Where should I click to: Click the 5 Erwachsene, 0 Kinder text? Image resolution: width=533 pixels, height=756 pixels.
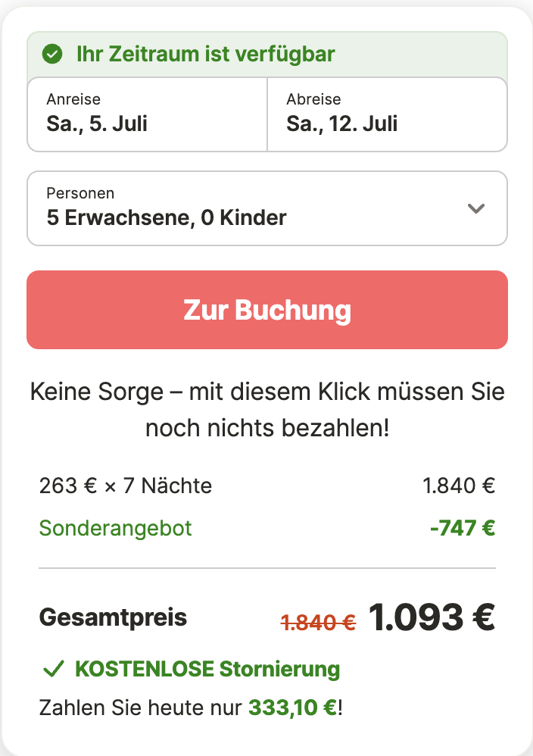(167, 218)
